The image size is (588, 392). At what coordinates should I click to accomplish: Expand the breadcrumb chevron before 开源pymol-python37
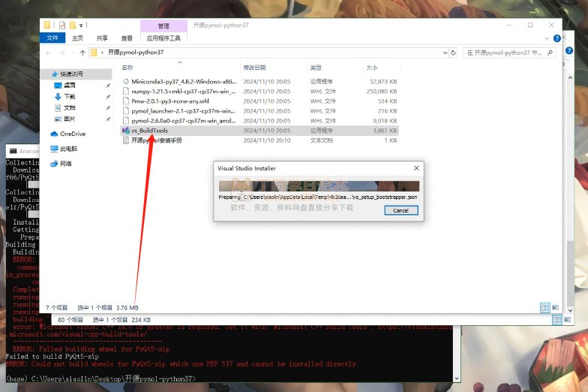pyautogui.click(x=102, y=53)
